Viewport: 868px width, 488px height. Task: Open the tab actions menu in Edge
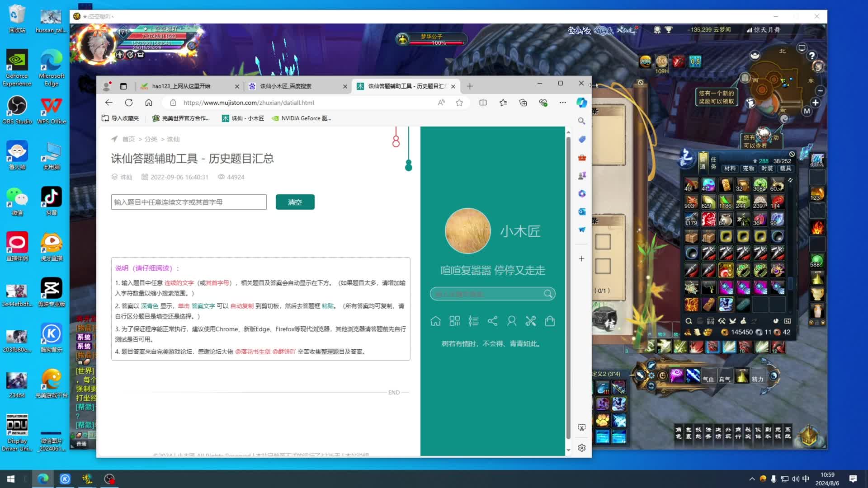[x=123, y=86]
